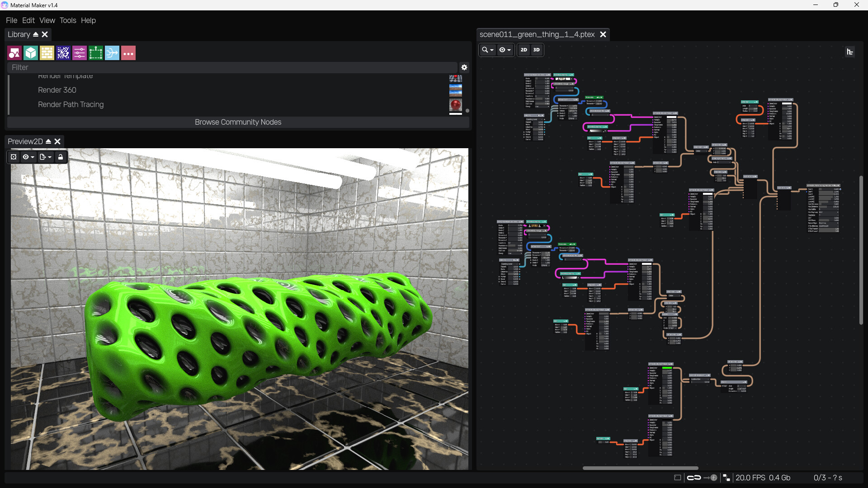Select the Simple shapes library category icon
Viewport: 868px width, 488px height.
tap(14, 53)
